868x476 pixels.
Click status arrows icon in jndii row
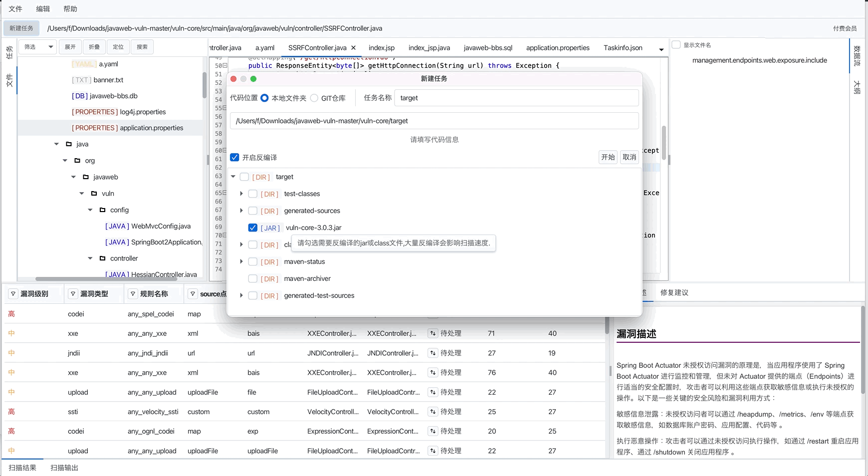[x=433, y=353]
